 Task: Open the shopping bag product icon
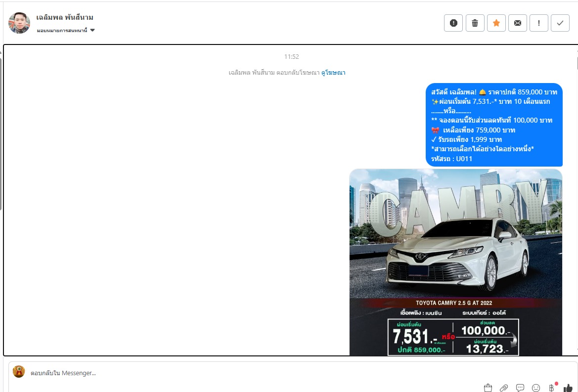coord(488,388)
